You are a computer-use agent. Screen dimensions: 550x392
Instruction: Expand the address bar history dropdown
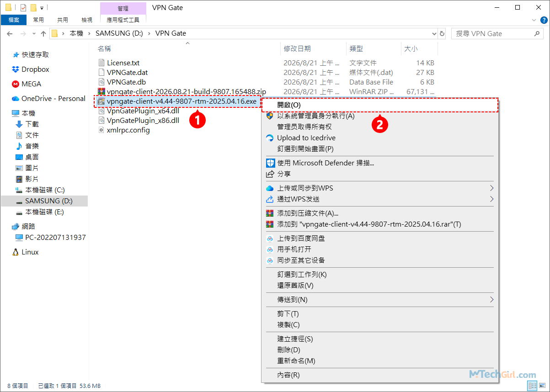(434, 33)
